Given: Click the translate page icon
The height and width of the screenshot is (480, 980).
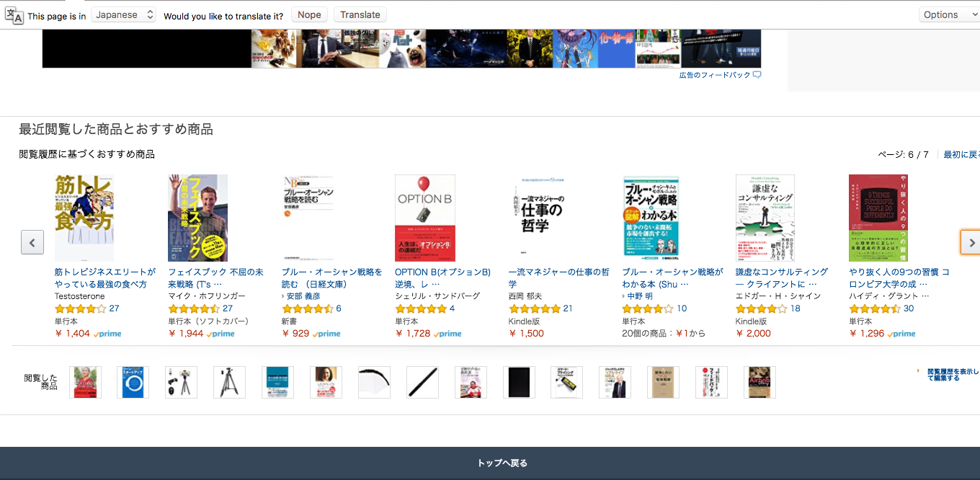Looking at the screenshot, I should (x=14, y=15).
